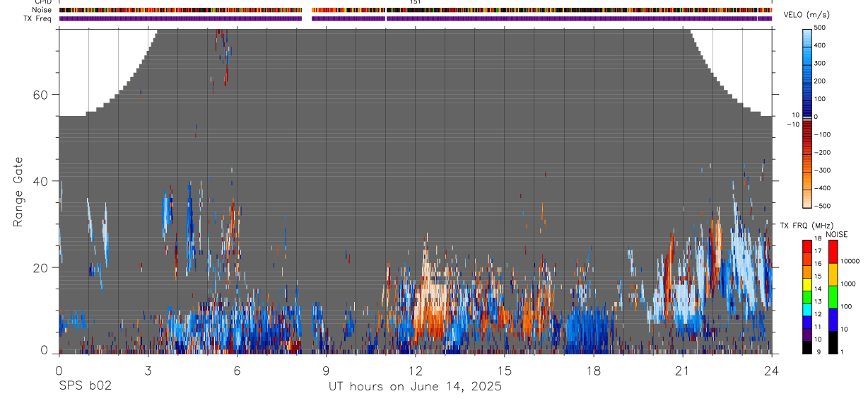Viewport: 868px width, 401px height.
Task: Click the velocity color scale bar
Action: 808,117
